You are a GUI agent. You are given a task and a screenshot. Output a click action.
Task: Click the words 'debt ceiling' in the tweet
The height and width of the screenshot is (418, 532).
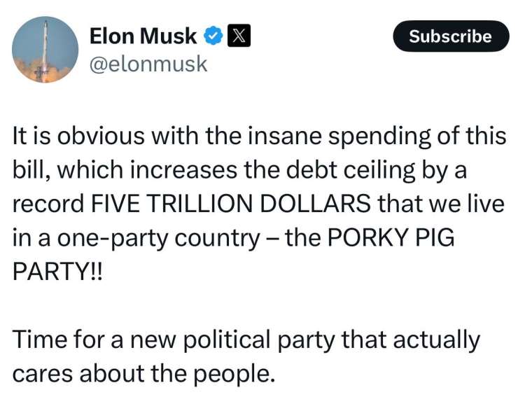click(351, 170)
